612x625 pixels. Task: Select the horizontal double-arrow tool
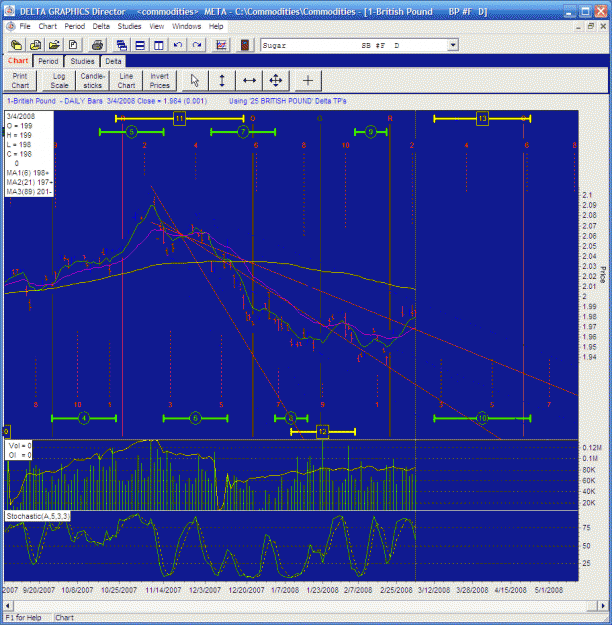pos(249,81)
